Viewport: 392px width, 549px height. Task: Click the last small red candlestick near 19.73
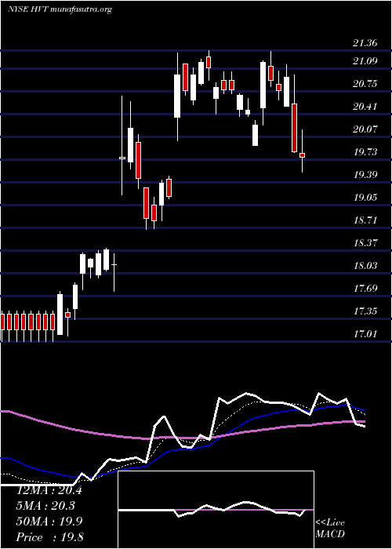click(303, 155)
